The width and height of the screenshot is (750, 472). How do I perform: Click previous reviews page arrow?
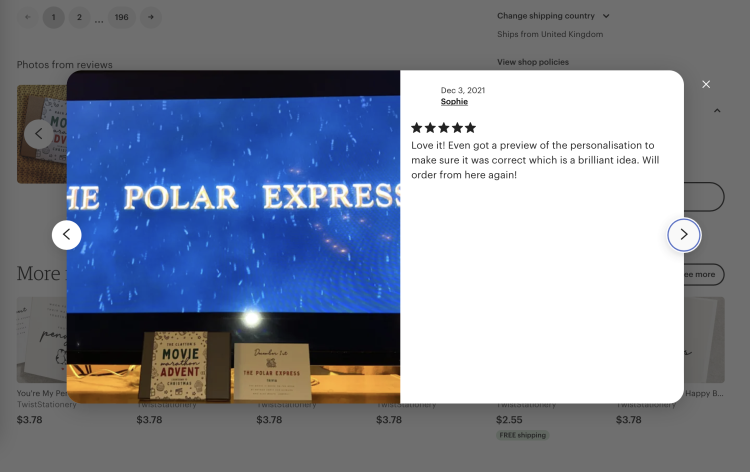coord(28,17)
